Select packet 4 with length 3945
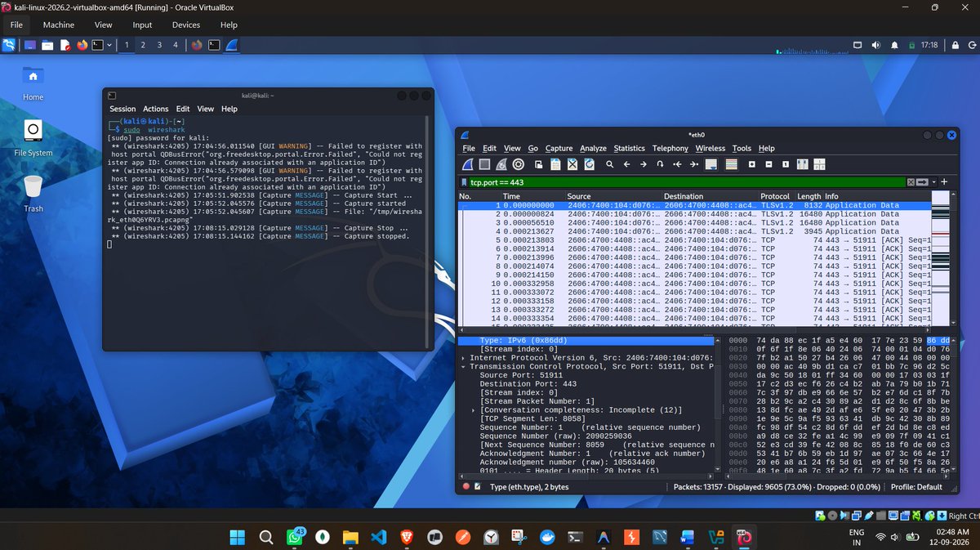This screenshot has width=980, height=550. [x=694, y=231]
